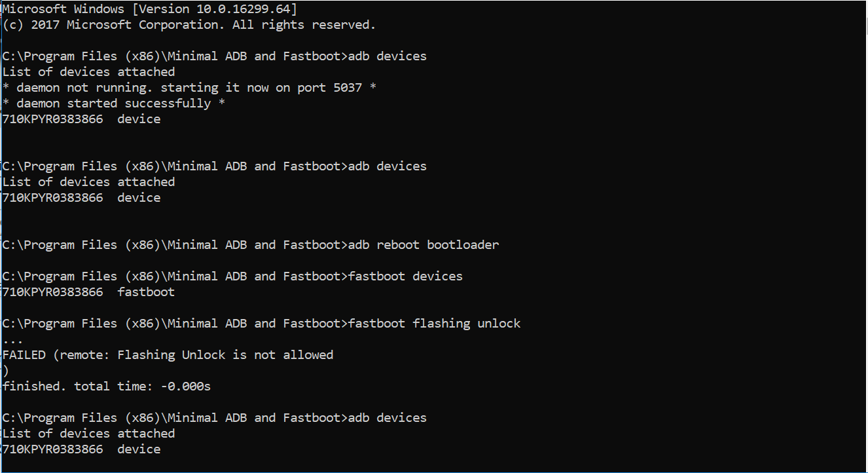
Task: Click the "daemon started successfully" line
Action: tap(114, 104)
